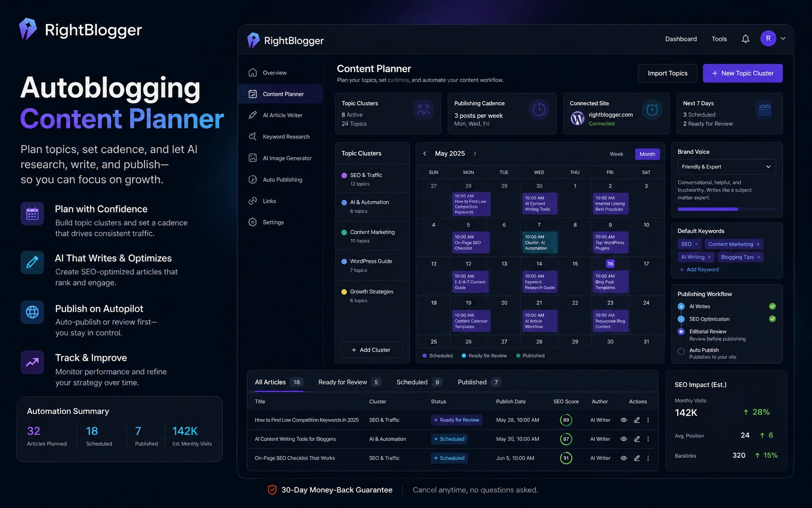Open more options for On-Page SEO Checklist row
This screenshot has width=812, height=508.
pyautogui.click(x=648, y=458)
